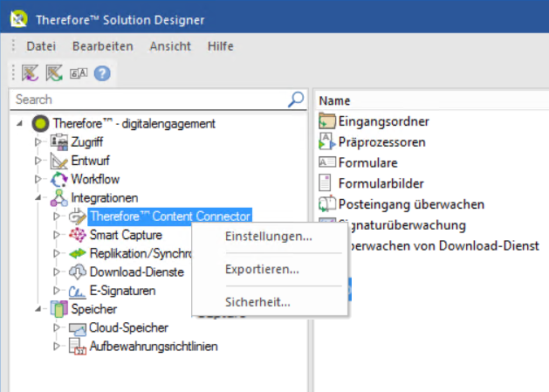The image size is (549, 392).
Task: Select the Download-Dienst monitoring list entry
Action: coord(443,245)
